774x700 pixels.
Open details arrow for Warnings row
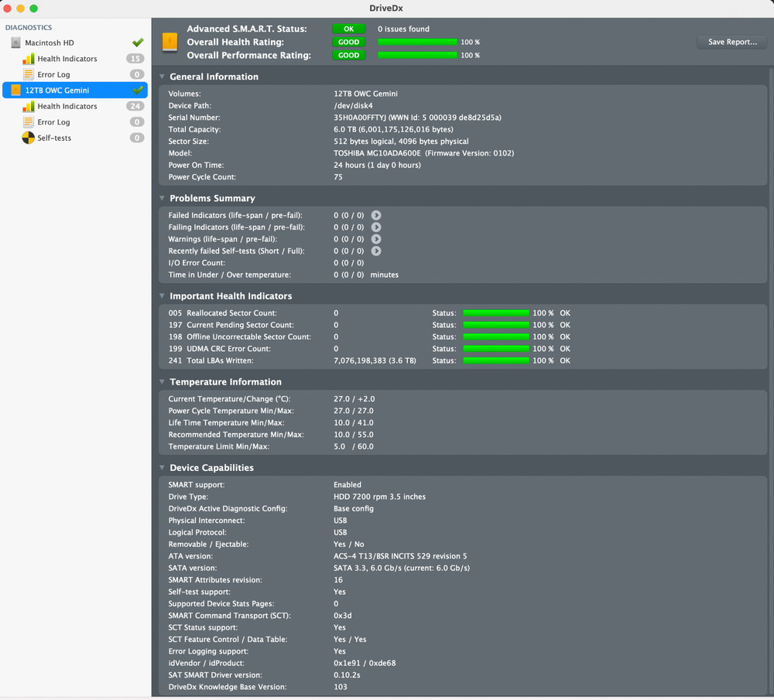376,239
